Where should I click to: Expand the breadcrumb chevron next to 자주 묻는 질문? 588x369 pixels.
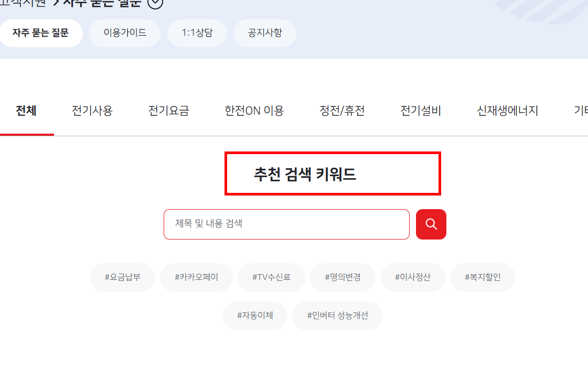pyautogui.click(x=154, y=3)
